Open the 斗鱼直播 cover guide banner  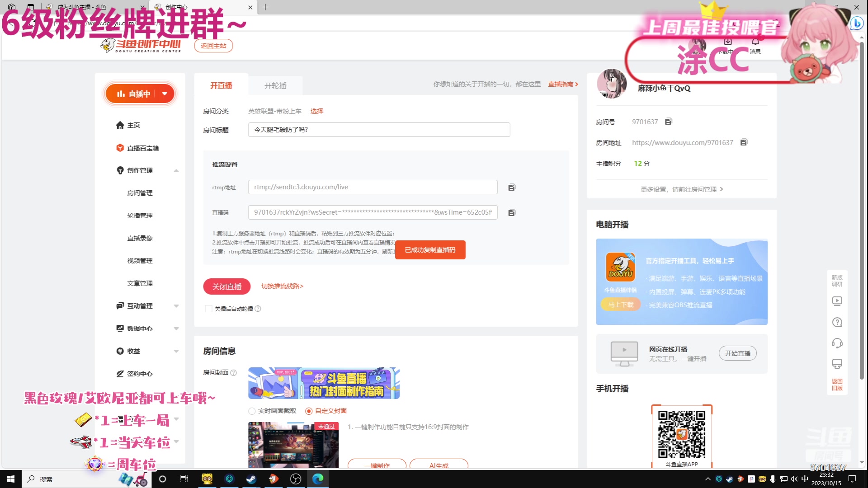tap(324, 383)
